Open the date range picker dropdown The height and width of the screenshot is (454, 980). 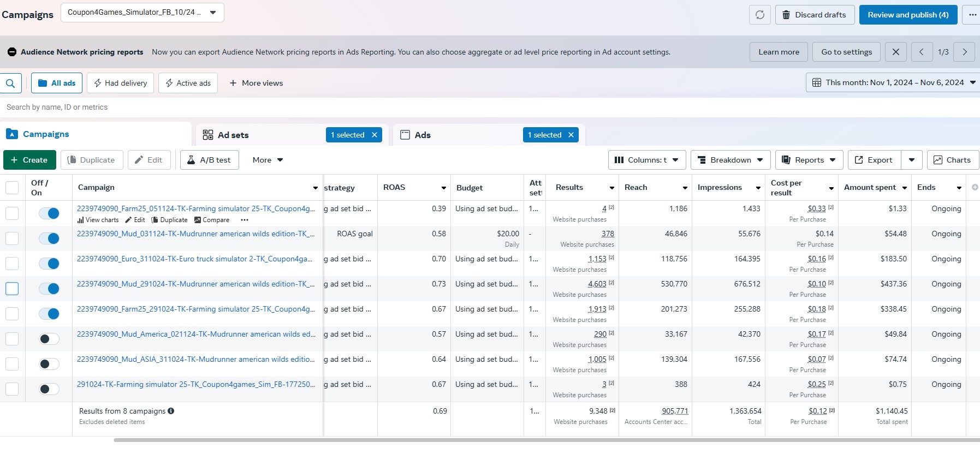tap(893, 82)
